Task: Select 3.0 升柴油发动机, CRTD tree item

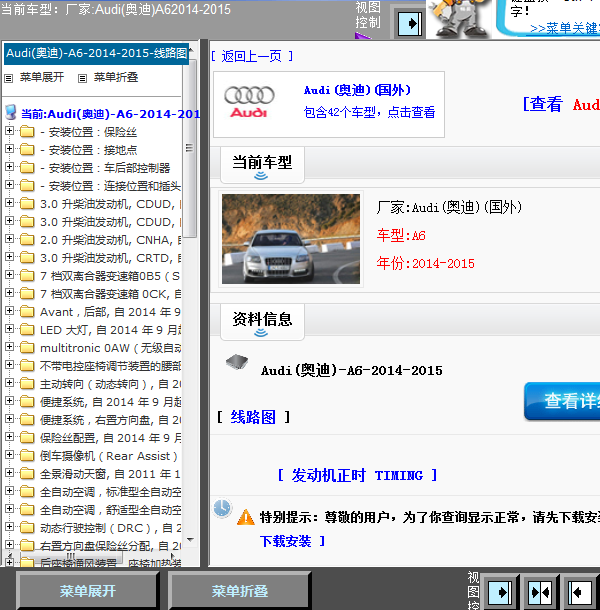Action: coord(111,258)
